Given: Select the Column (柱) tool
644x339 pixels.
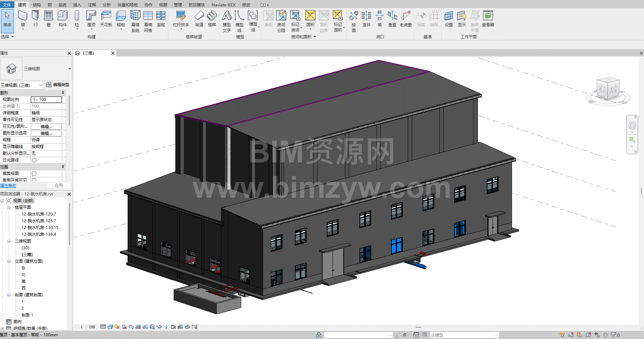Looking at the screenshot, I should [77, 20].
